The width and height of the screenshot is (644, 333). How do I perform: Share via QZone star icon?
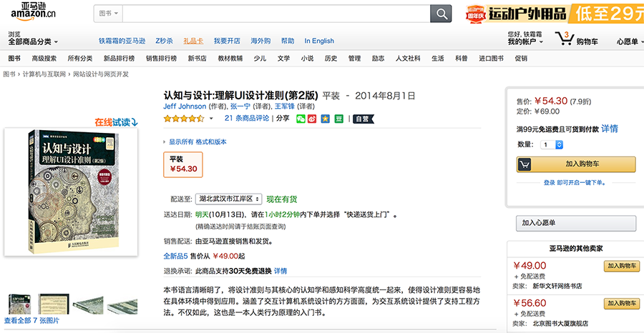(x=326, y=119)
